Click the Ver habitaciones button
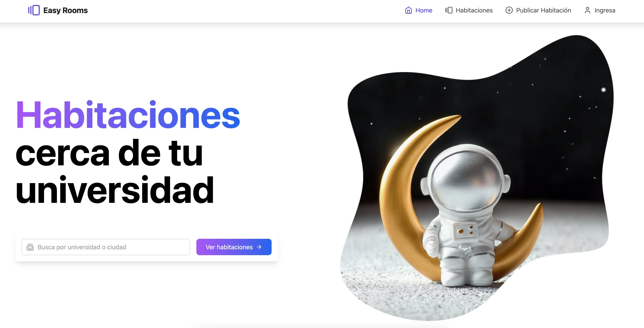644x328 pixels. [x=234, y=247]
